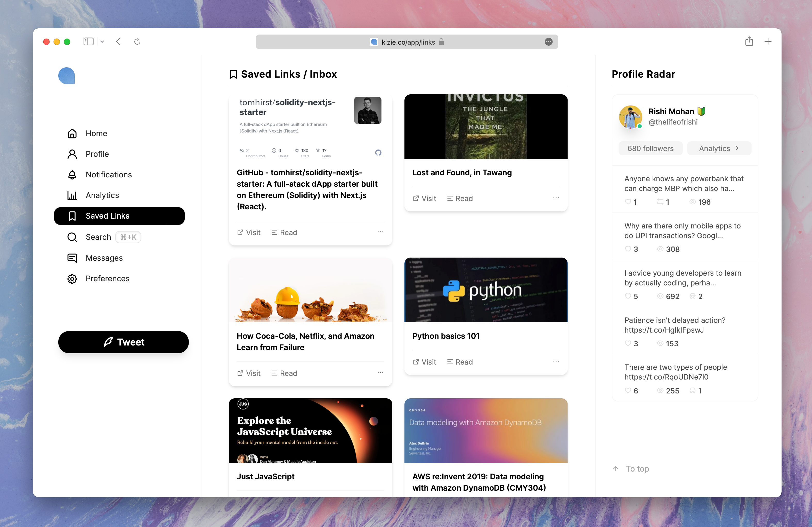812x527 pixels.
Task: Open more options on Python basics card
Action: tap(556, 361)
